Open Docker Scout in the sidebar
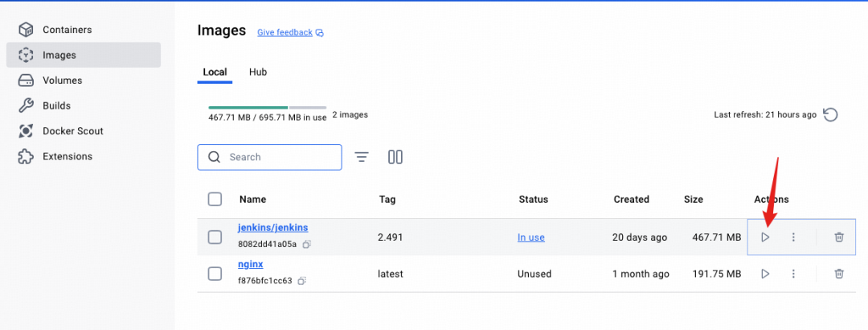The image size is (868, 330). (x=83, y=131)
